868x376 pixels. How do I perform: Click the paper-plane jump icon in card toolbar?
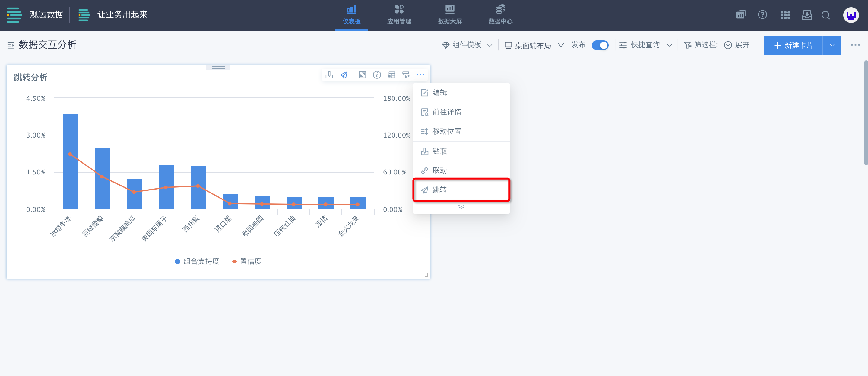[344, 75]
